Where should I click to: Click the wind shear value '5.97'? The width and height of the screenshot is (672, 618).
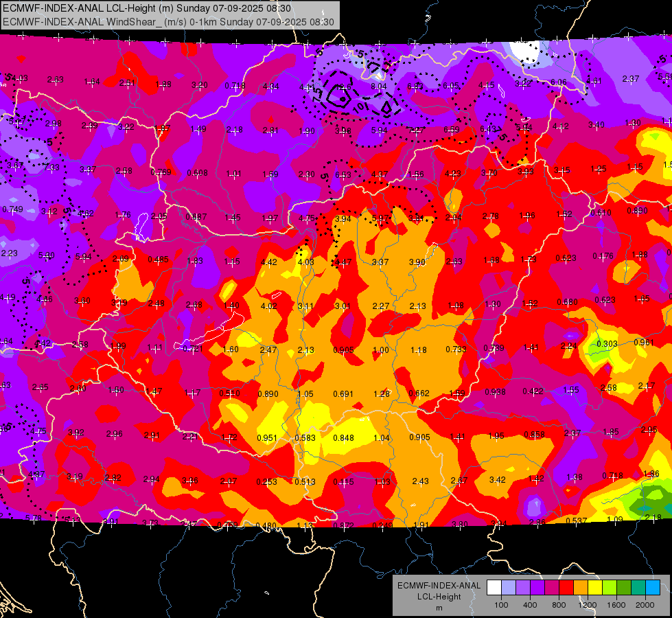(380, 218)
